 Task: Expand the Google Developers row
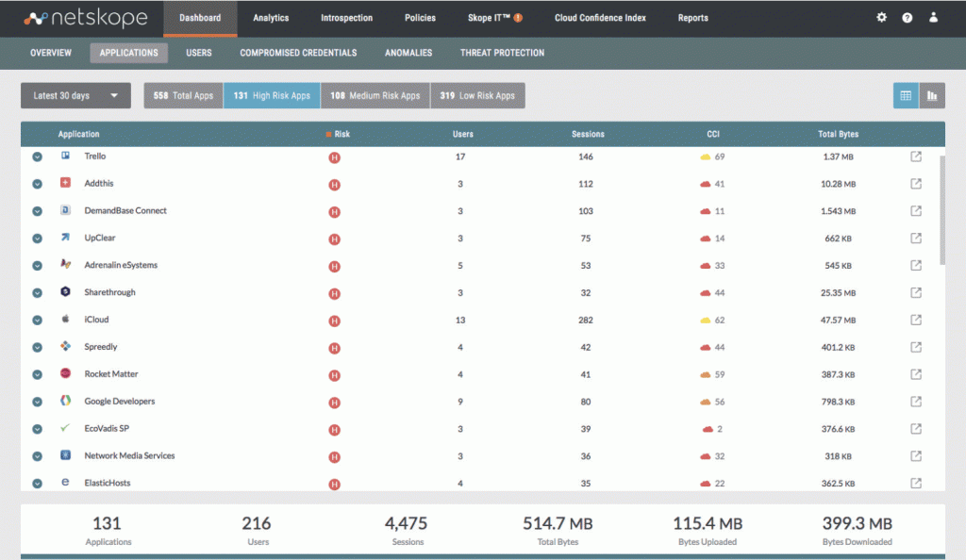37,402
